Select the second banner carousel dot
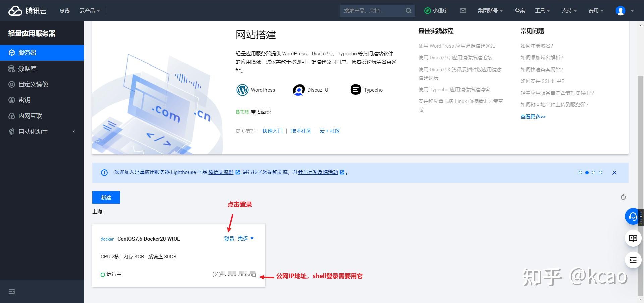The height and width of the screenshot is (303, 644). pyautogui.click(x=587, y=173)
